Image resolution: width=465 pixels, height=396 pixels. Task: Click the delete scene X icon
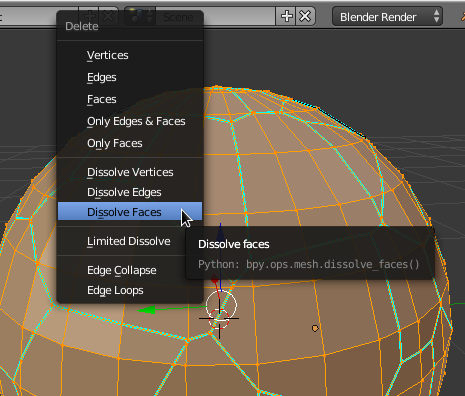[305, 16]
